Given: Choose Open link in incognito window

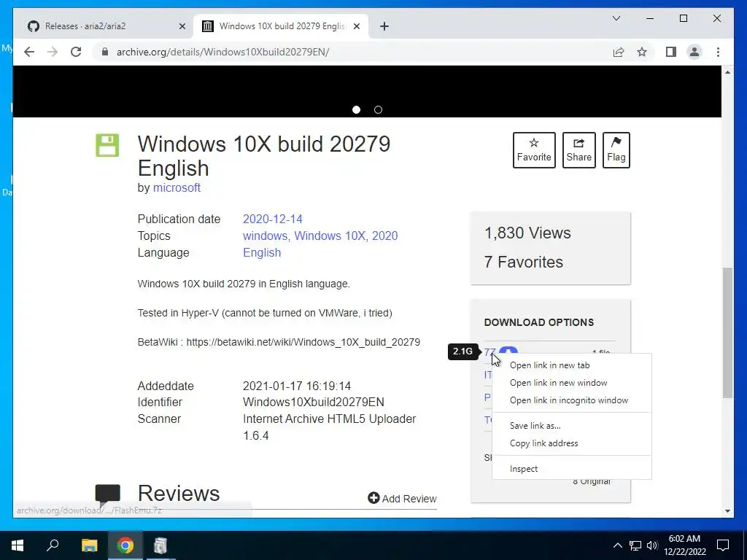Looking at the screenshot, I should coord(572,400).
